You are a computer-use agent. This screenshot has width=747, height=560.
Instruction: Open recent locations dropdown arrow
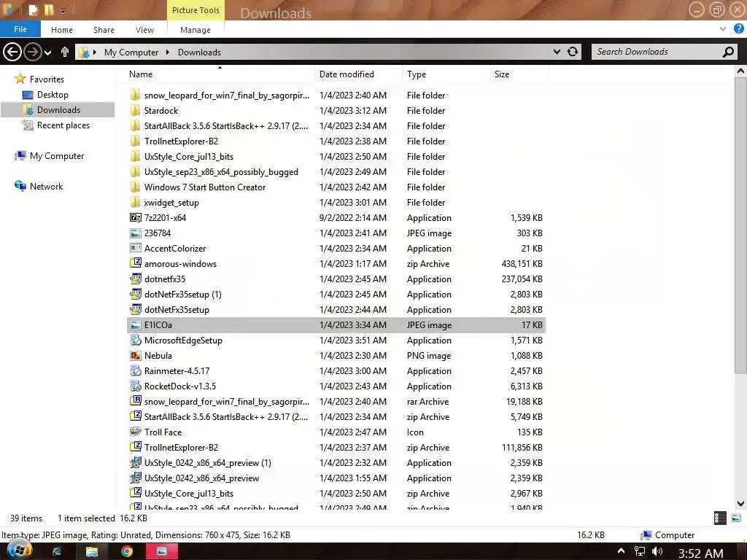[x=47, y=52]
